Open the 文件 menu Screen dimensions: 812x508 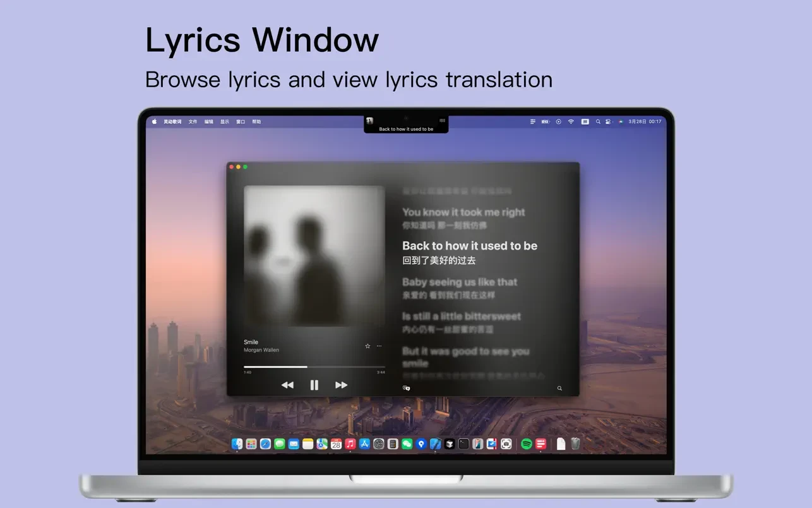tap(193, 122)
